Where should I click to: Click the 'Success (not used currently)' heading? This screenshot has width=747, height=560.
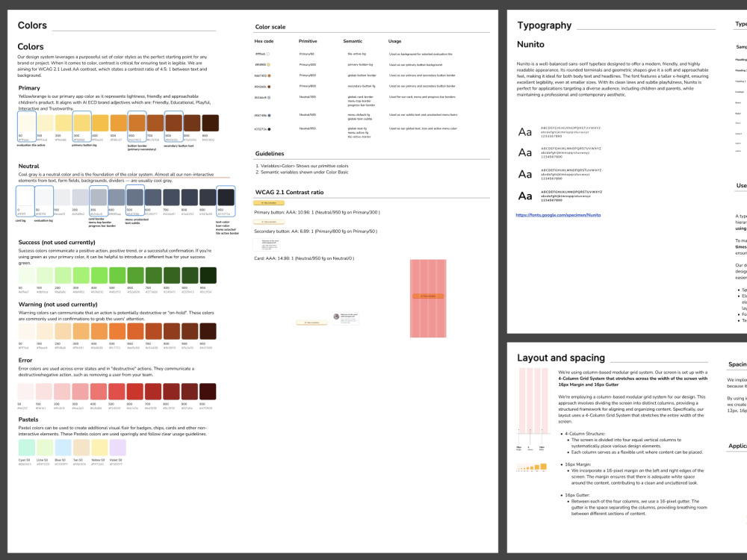click(x=57, y=243)
